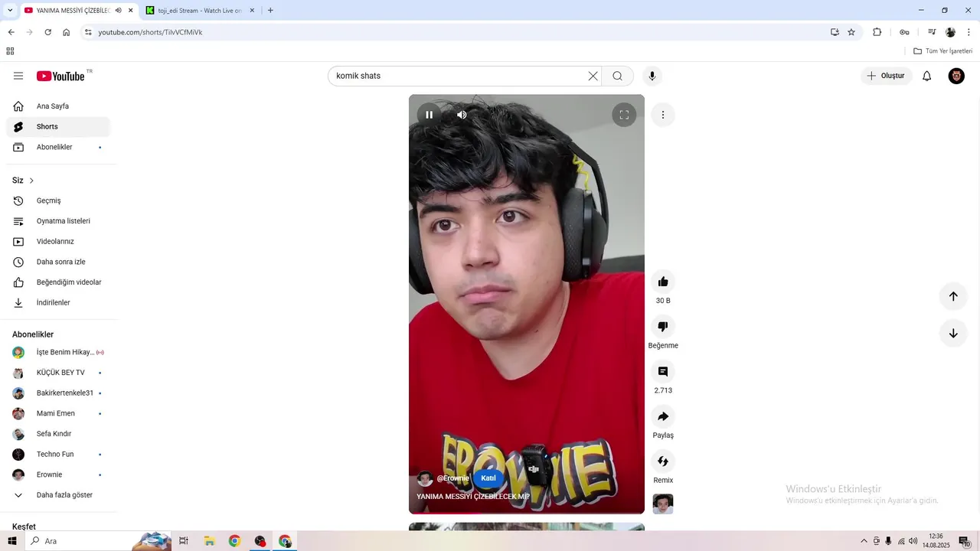Open the sound thumbnail below Remix
Screen dimensions: 980x551
[x=663, y=504]
